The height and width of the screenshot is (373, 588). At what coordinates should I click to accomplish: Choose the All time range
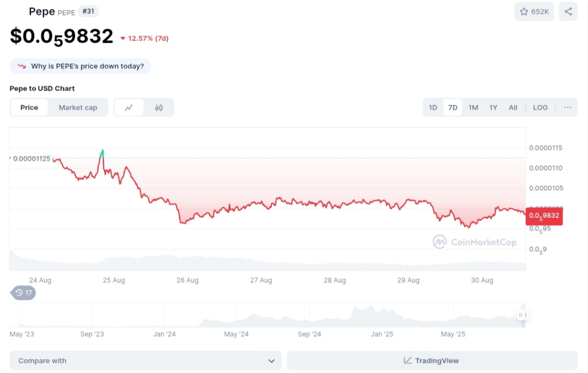pos(513,107)
